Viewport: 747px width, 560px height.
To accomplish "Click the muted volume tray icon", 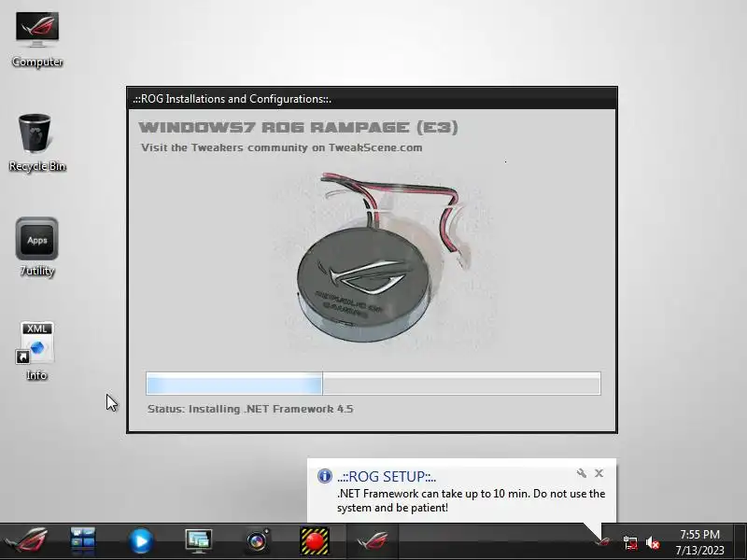I will 652,542.
